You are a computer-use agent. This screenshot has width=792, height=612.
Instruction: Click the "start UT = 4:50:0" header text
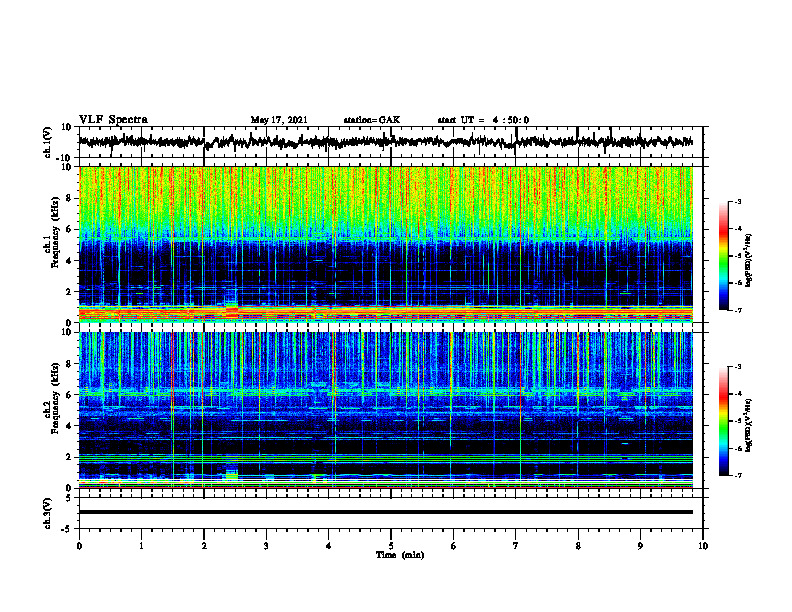(x=483, y=120)
